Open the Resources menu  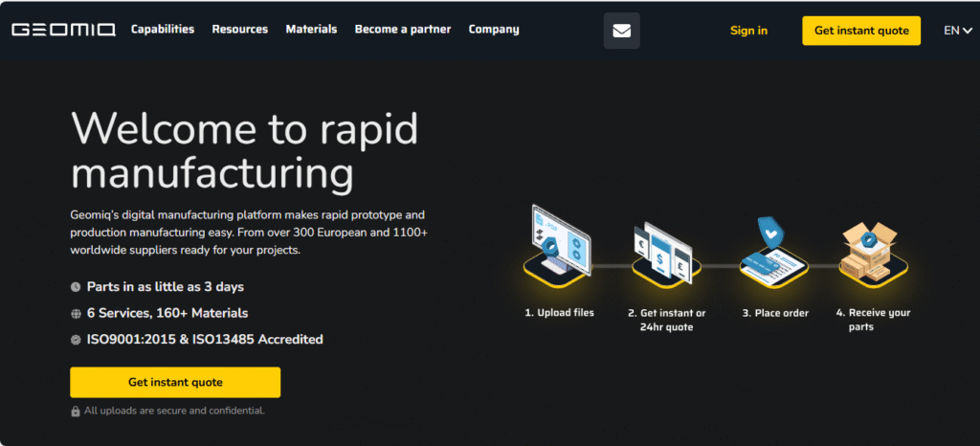coord(240,30)
